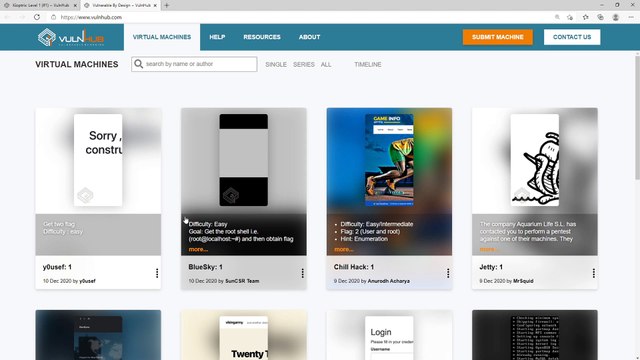
Task: Open browser settings and more menu
Action: [x=631, y=17]
